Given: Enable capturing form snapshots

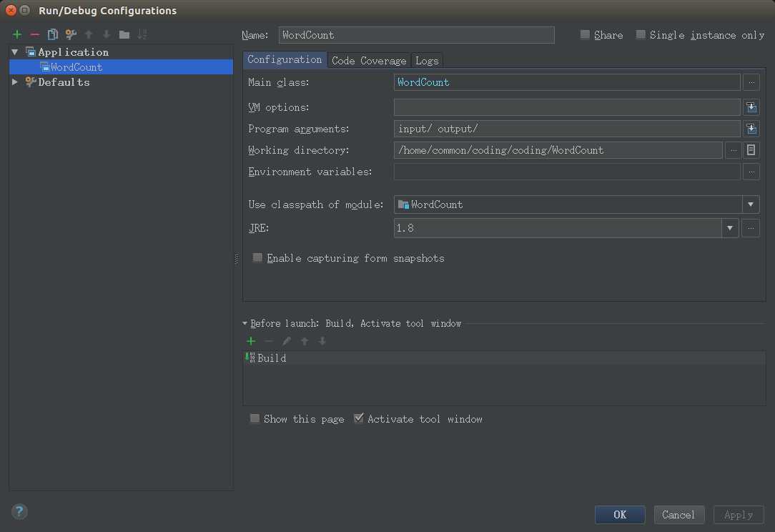Looking at the screenshot, I should pyautogui.click(x=257, y=257).
